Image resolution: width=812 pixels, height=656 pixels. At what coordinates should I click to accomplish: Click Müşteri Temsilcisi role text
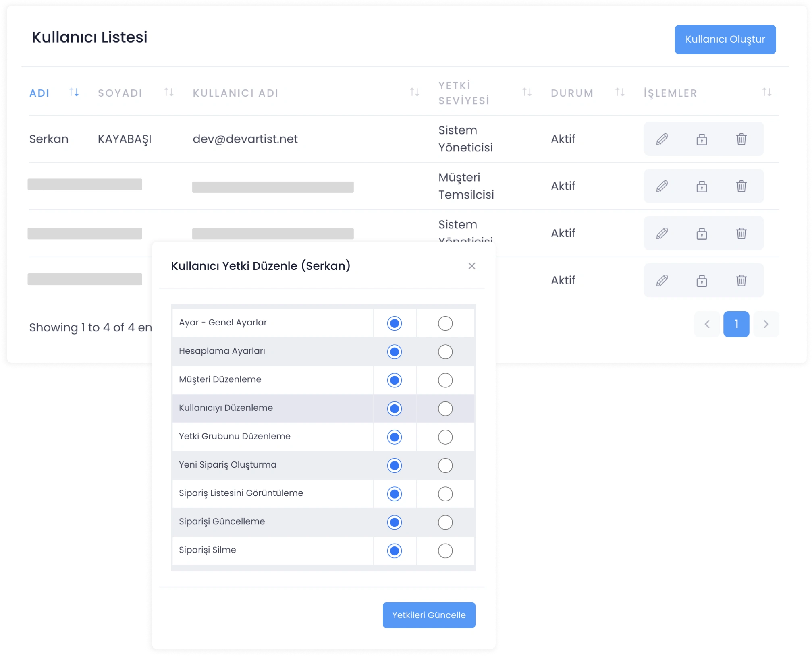click(x=466, y=186)
